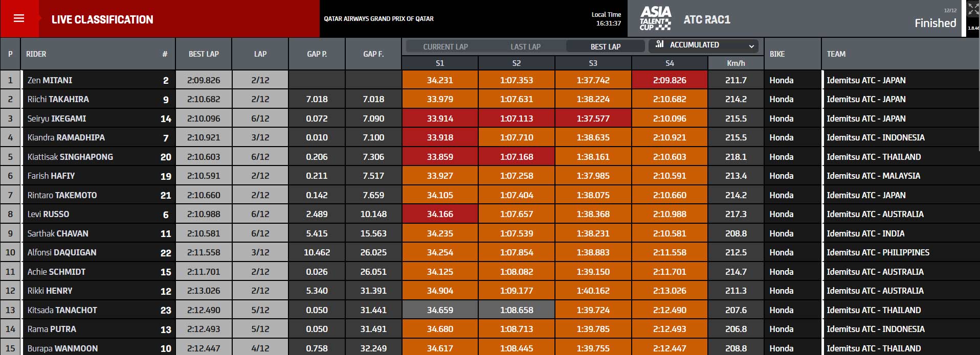Click the Asia Talent Cup logo

point(655,19)
